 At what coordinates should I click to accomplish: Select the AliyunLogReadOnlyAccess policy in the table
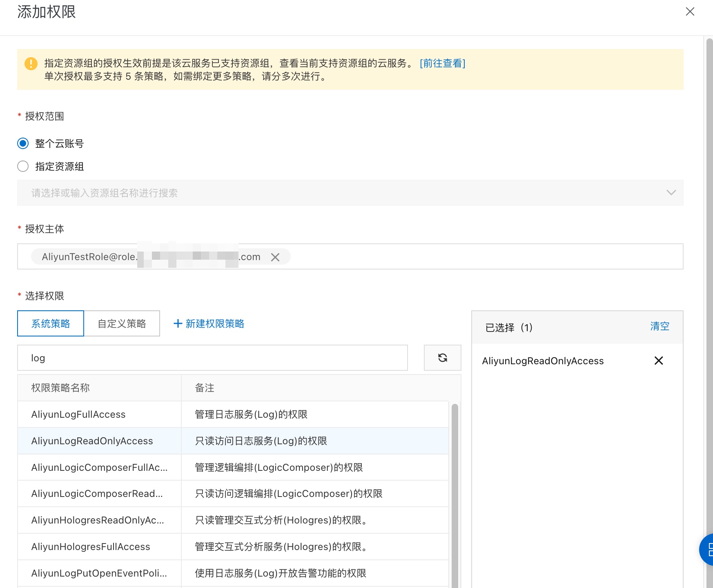233,441
